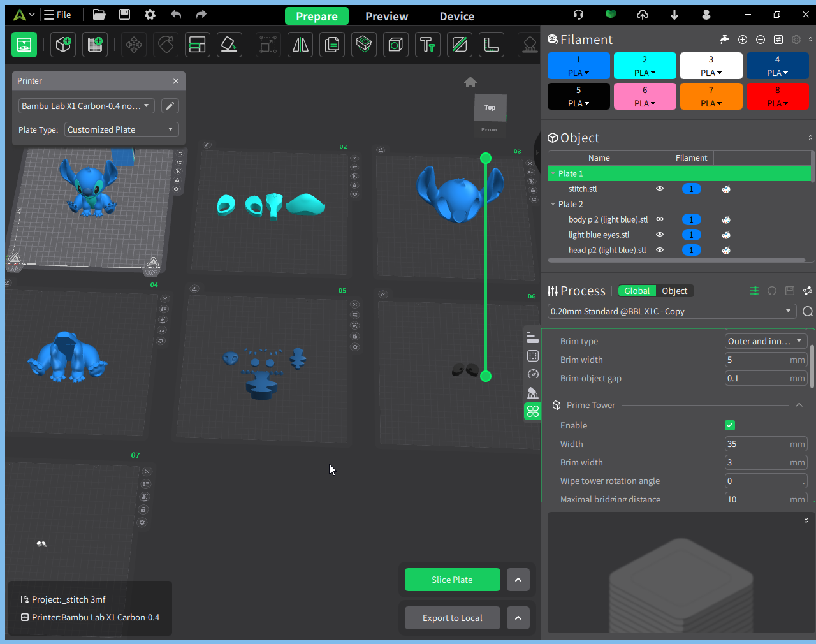Open the Speed settings side tab icon

click(533, 374)
